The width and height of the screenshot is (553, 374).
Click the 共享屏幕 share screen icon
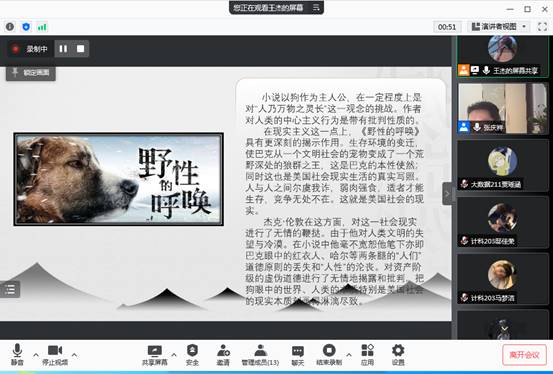point(154,355)
